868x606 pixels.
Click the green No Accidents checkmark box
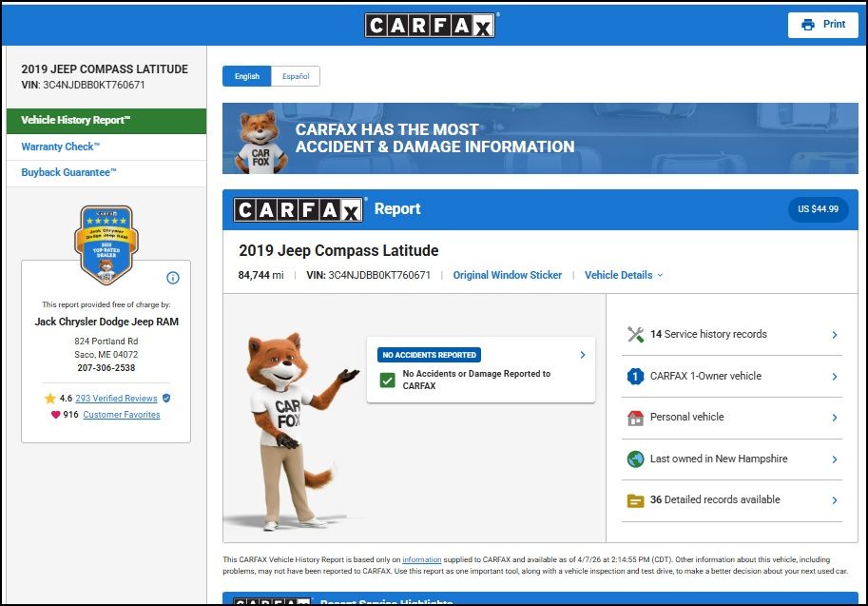(x=387, y=381)
